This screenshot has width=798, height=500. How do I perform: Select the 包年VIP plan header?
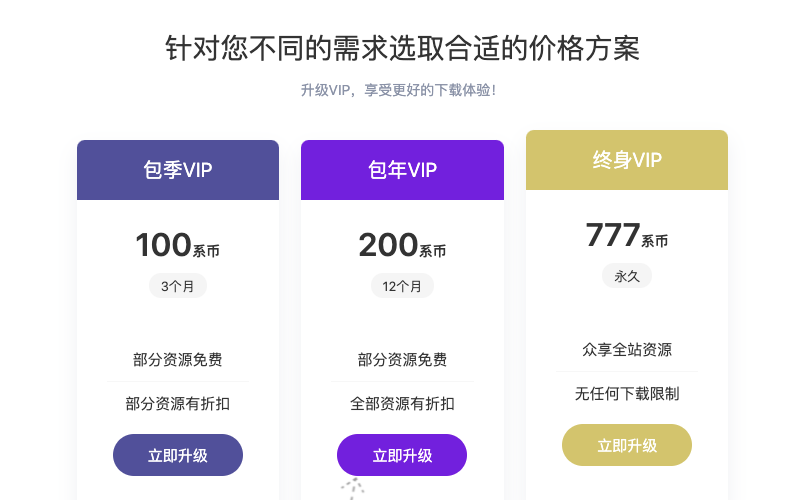[x=402, y=170]
